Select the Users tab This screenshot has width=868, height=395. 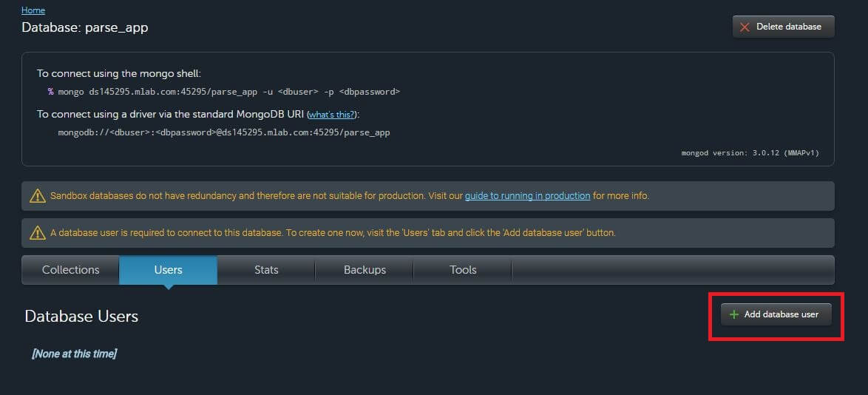click(169, 270)
